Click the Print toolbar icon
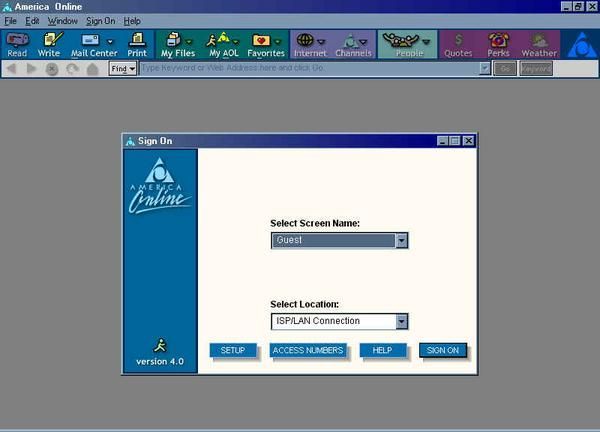 (137, 44)
